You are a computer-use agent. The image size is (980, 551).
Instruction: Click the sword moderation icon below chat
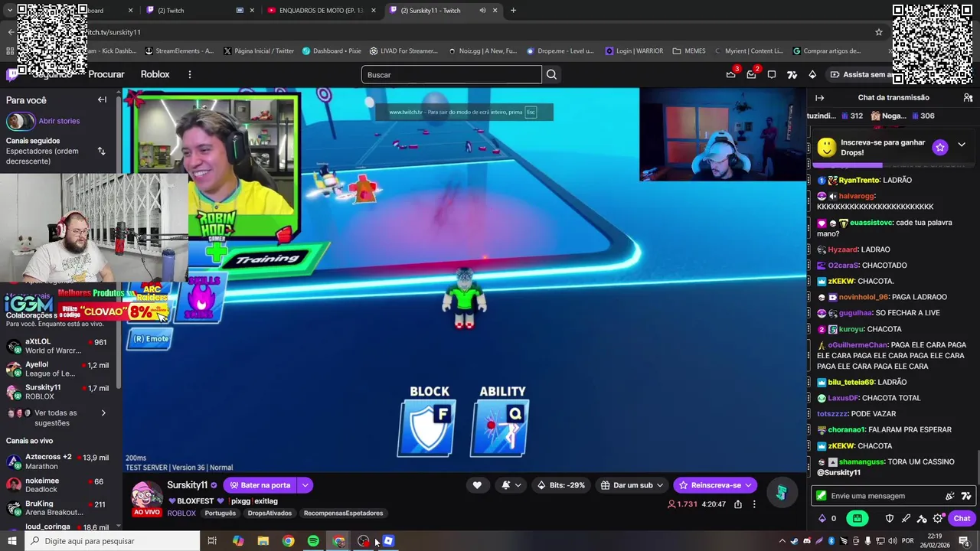(x=906, y=518)
